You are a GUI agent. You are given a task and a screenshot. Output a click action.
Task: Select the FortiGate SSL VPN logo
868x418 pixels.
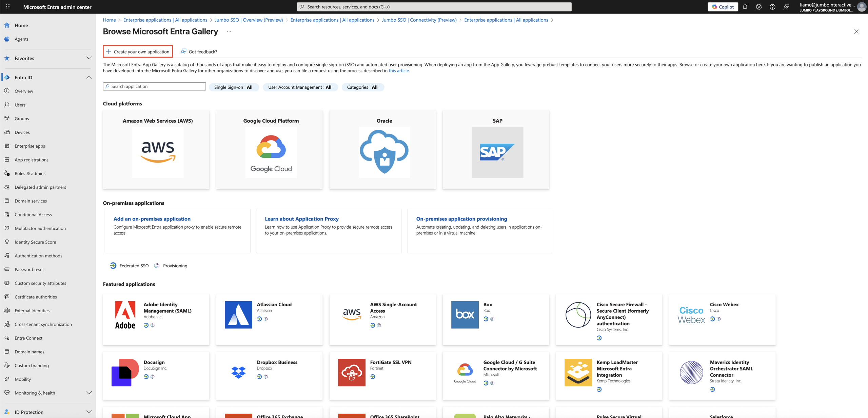pos(352,372)
